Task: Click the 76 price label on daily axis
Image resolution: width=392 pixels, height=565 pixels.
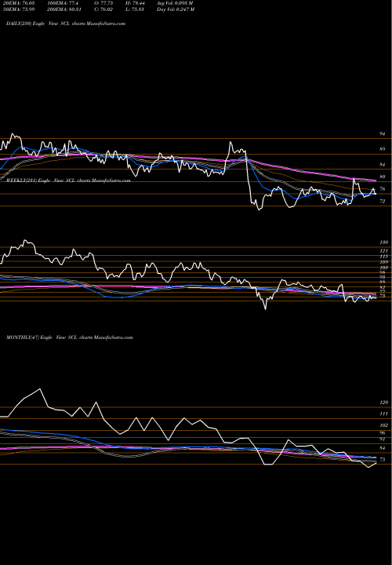Action: [383, 189]
